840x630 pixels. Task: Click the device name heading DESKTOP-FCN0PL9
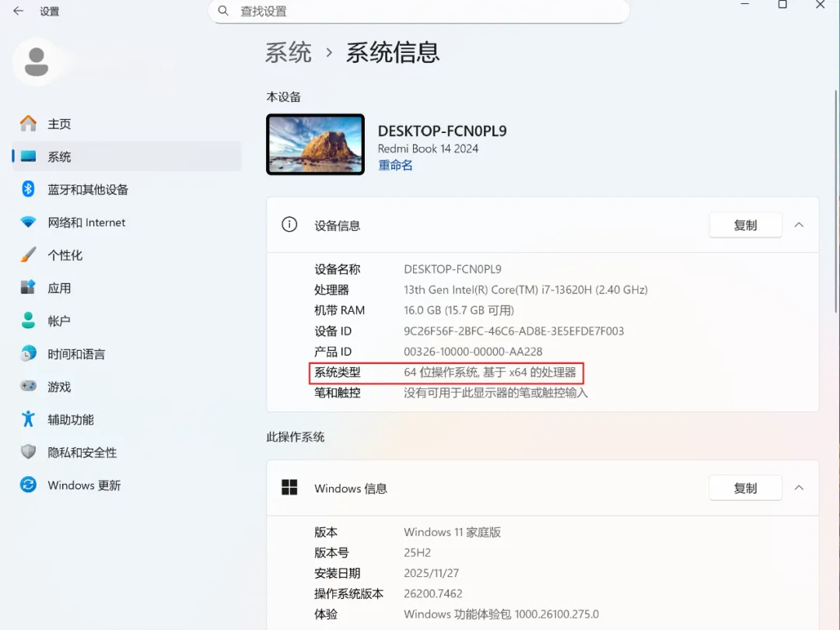[x=442, y=131]
